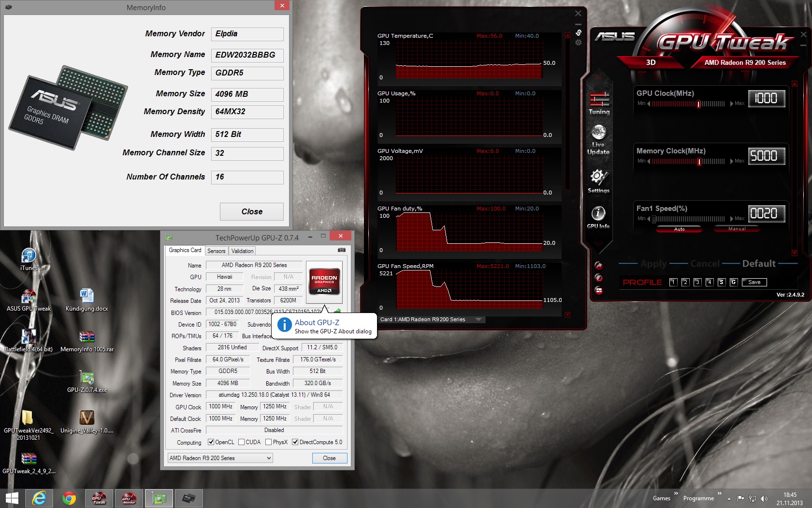
Task: Select GPU-Z.0.7.4.exe on the desktop
Action: (87, 381)
